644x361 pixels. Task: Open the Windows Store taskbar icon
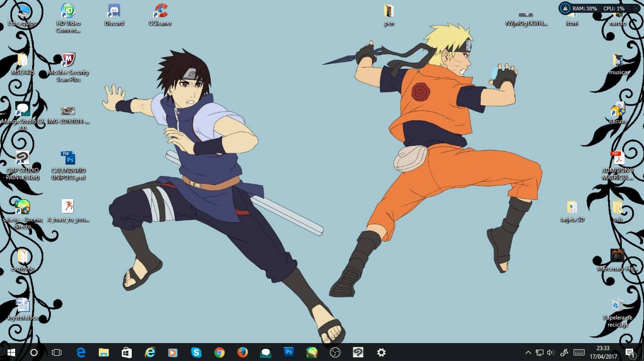point(127,352)
